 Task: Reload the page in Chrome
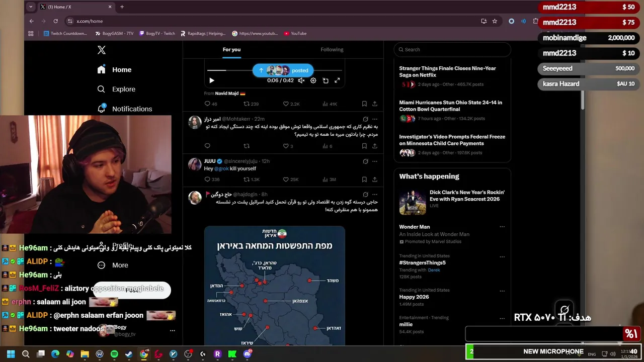click(55, 21)
